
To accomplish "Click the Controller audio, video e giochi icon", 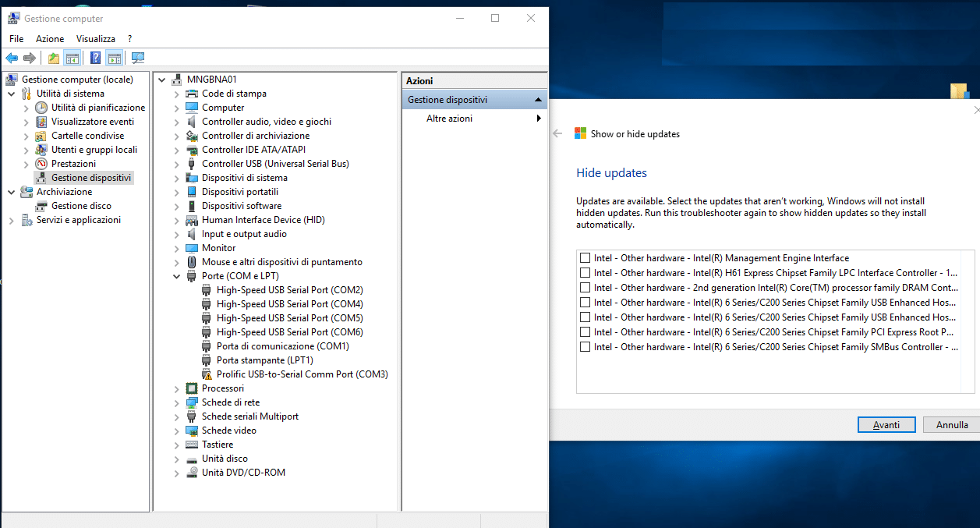I will click(192, 122).
